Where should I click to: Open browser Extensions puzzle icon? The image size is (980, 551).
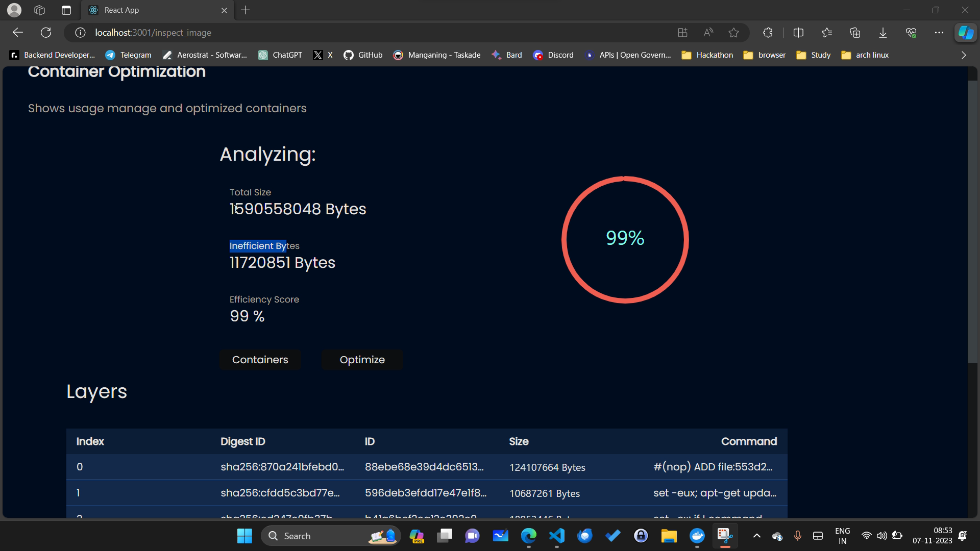(768, 33)
